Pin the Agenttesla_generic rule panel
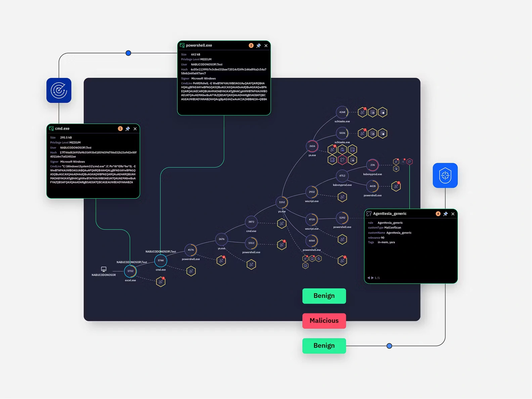Viewport: 532px width, 399px height. (x=445, y=214)
